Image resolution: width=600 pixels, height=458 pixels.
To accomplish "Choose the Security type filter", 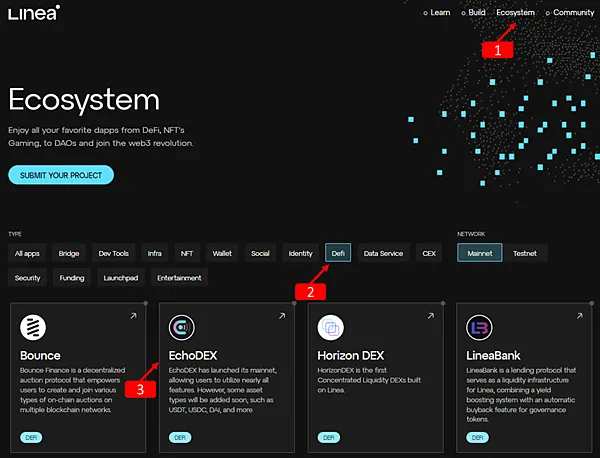I will [x=27, y=278].
